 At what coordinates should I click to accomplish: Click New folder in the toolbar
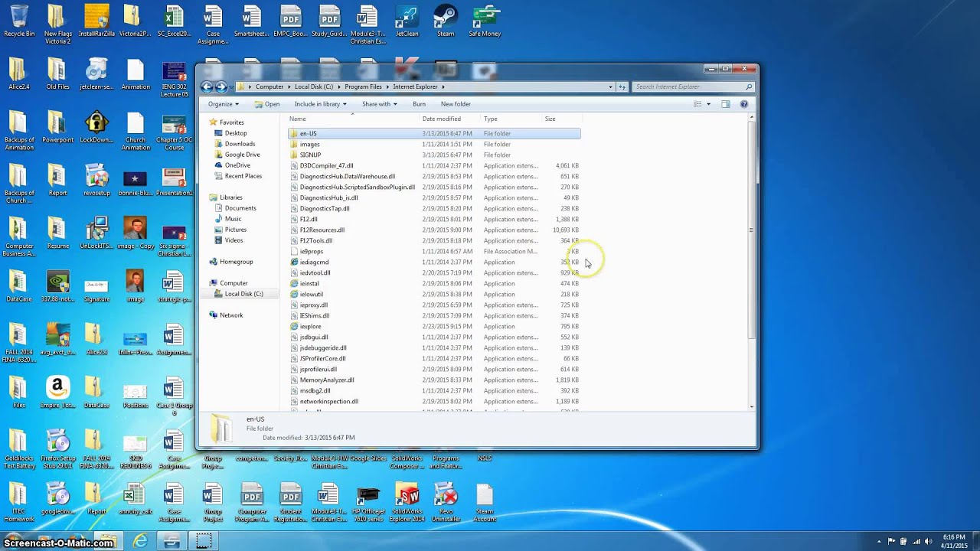[456, 104]
